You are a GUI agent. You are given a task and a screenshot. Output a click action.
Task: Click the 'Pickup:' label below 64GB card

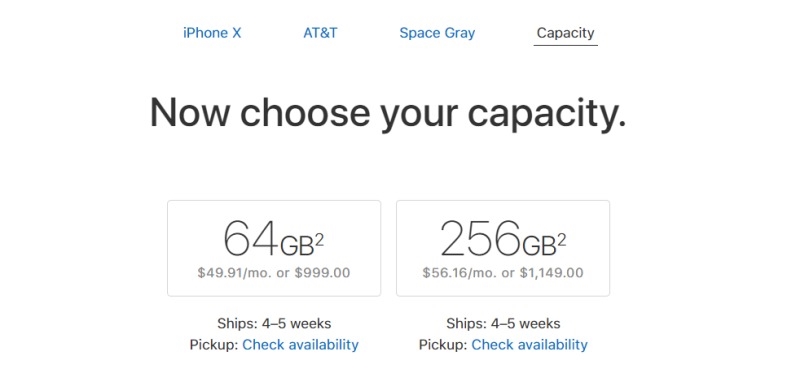[214, 345]
